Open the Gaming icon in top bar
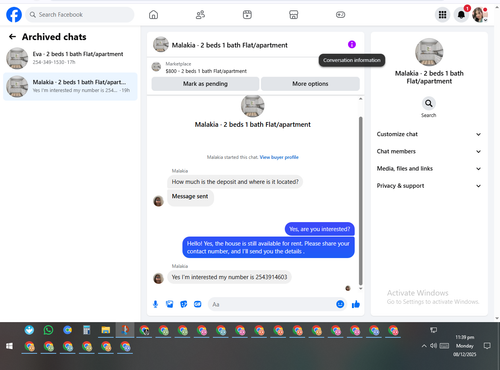 tap(340, 15)
